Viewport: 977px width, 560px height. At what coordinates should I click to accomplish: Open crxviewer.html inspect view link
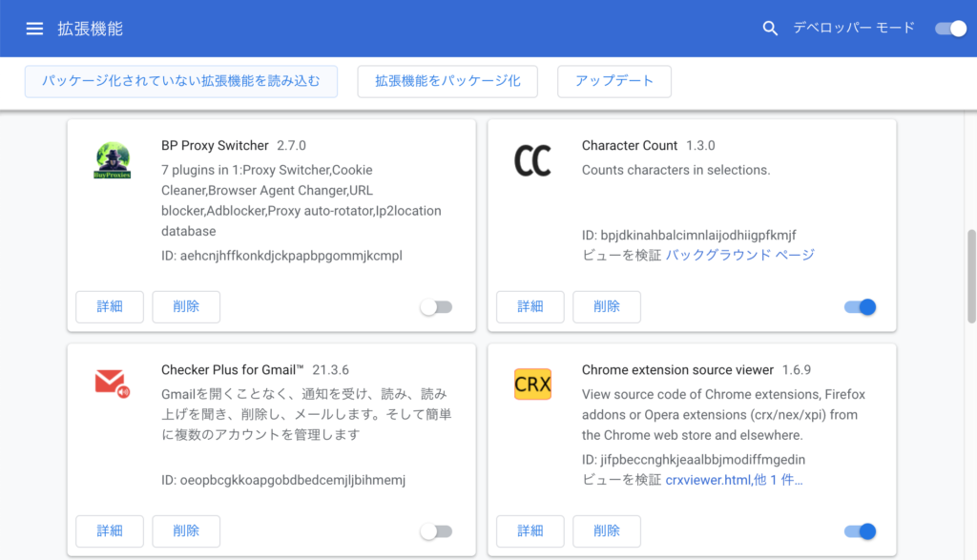(734, 480)
